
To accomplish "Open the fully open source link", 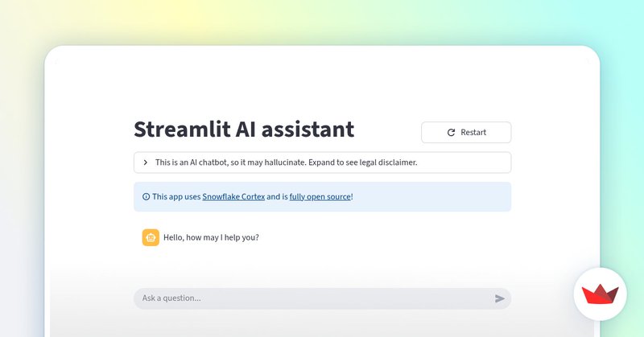I will [x=320, y=196].
